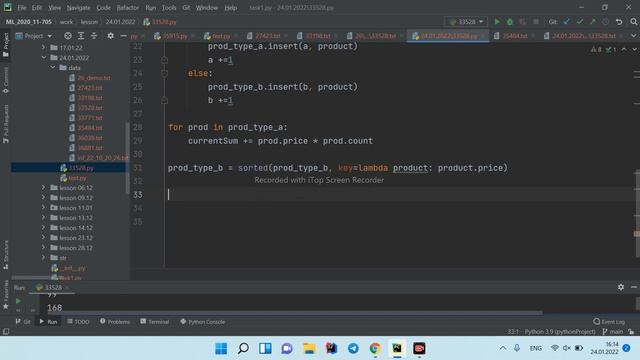Click the main Git branch in status bar
Screen dimensions: 640x360
click(613, 332)
